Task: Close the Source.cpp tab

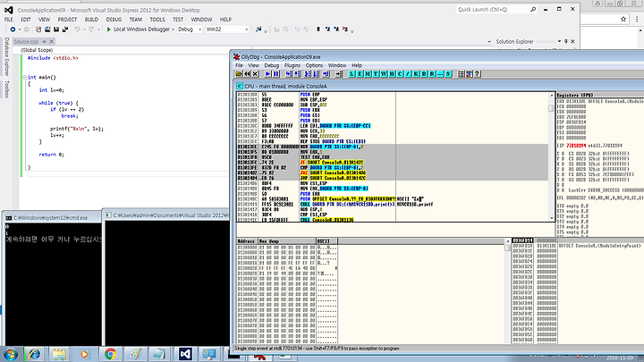Action: pyautogui.click(x=51, y=41)
